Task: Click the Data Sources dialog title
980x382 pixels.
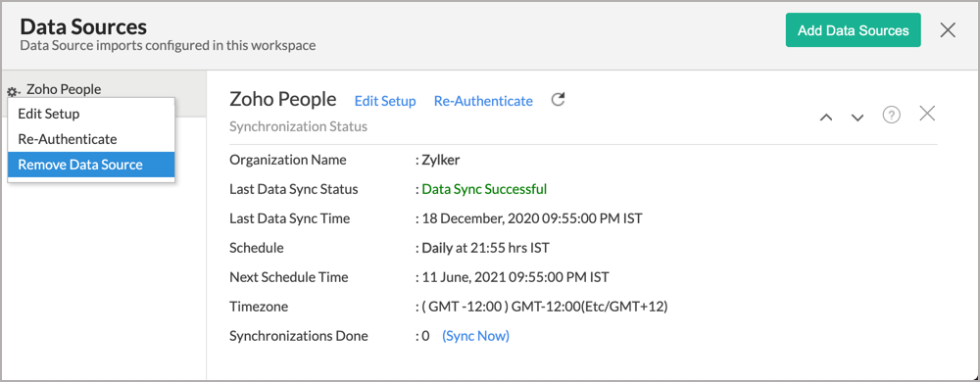Action: [83, 26]
